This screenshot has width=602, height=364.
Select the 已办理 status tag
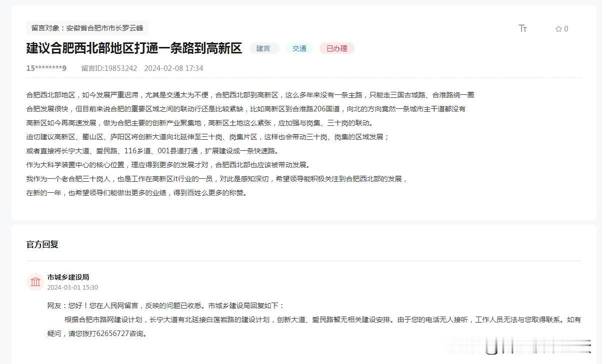pyautogui.click(x=337, y=48)
